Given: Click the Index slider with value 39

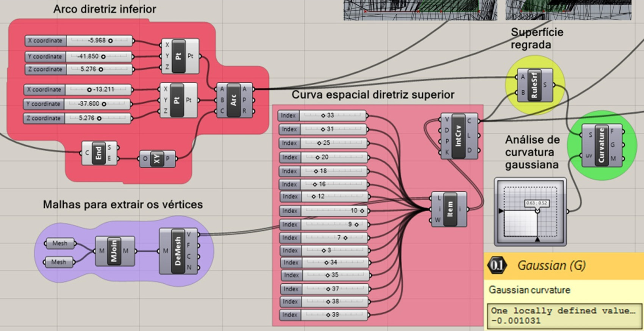Looking at the screenshot, I should pos(334,315).
